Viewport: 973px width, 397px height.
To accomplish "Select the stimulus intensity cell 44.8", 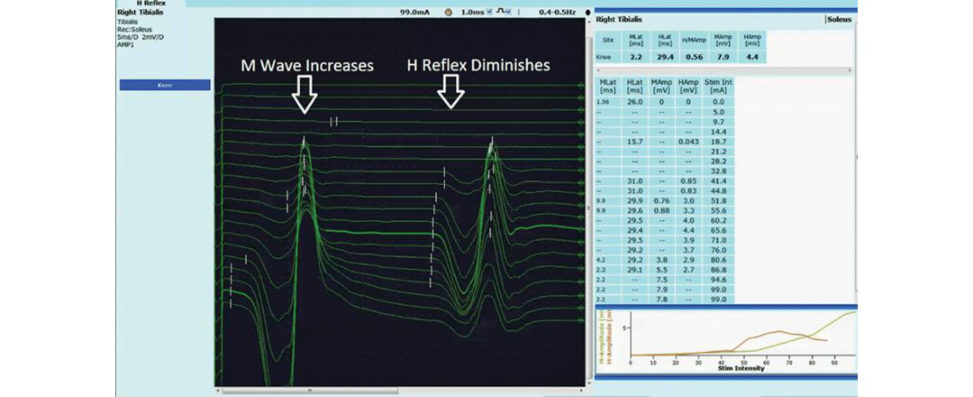I will 719,191.
